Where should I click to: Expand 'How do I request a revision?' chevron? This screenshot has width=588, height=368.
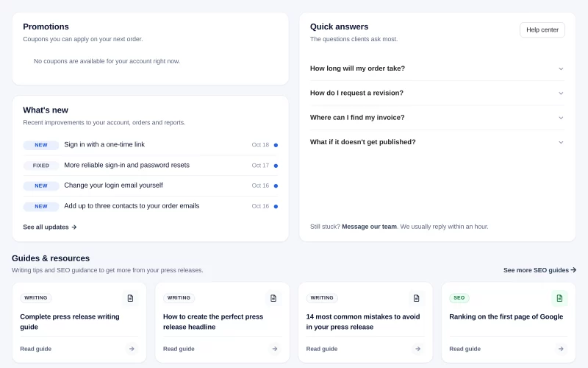click(561, 93)
